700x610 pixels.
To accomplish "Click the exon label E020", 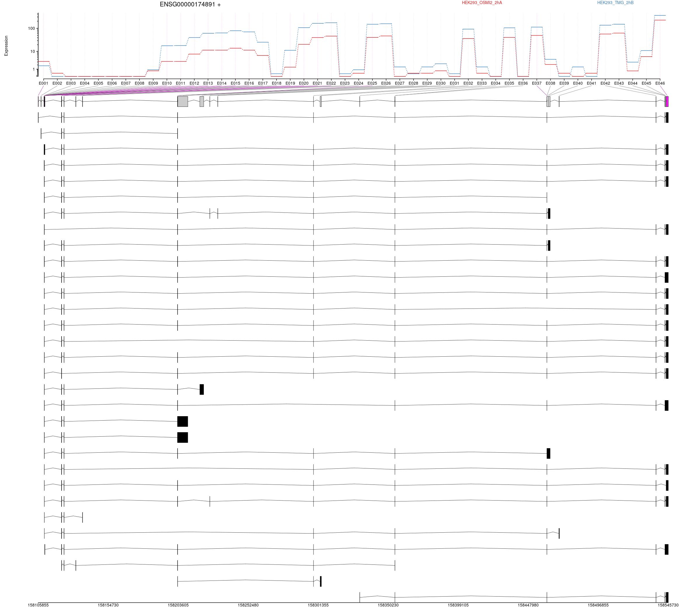I will [x=304, y=83].
